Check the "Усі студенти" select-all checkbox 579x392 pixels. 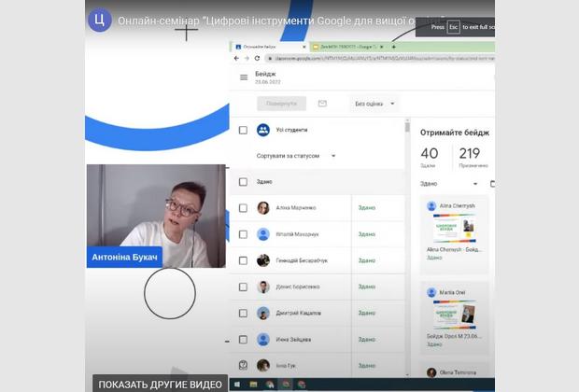[x=243, y=131]
